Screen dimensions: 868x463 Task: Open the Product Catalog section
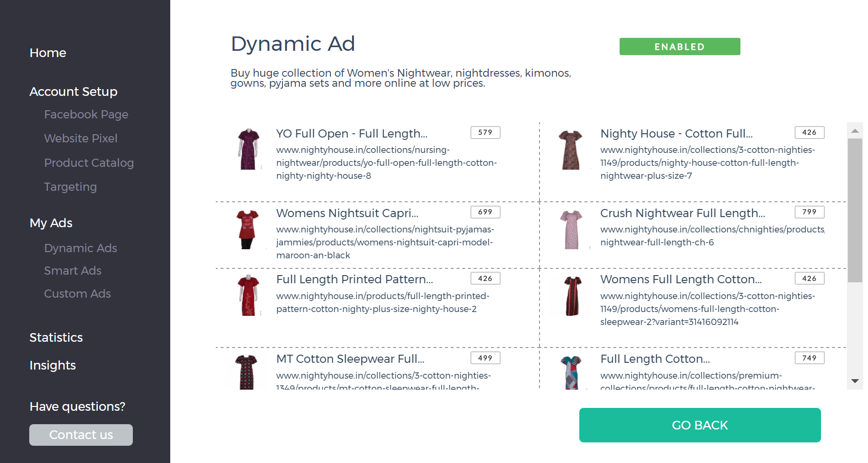point(89,163)
